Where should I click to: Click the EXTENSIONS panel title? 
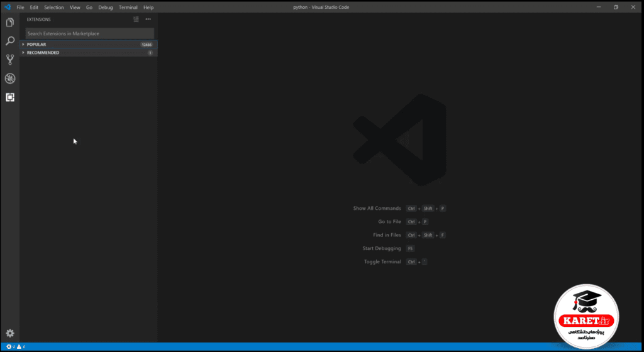tap(38, 19)
